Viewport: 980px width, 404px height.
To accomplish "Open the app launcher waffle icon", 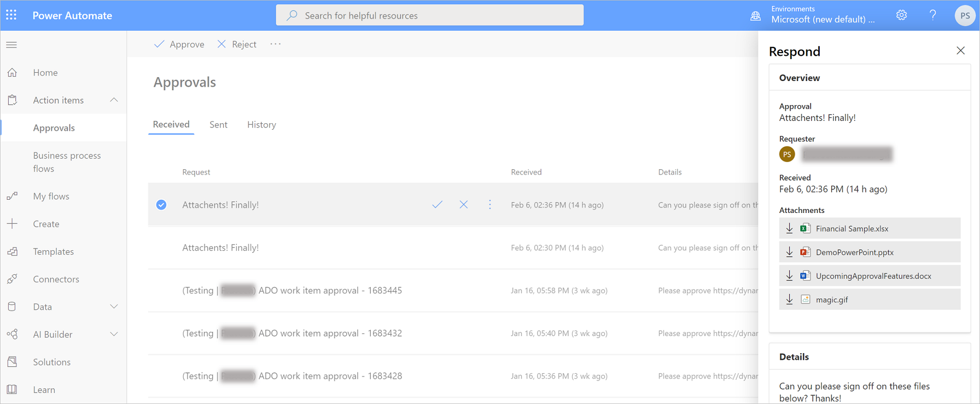I will pyautogui.click(x=11, y=15).
